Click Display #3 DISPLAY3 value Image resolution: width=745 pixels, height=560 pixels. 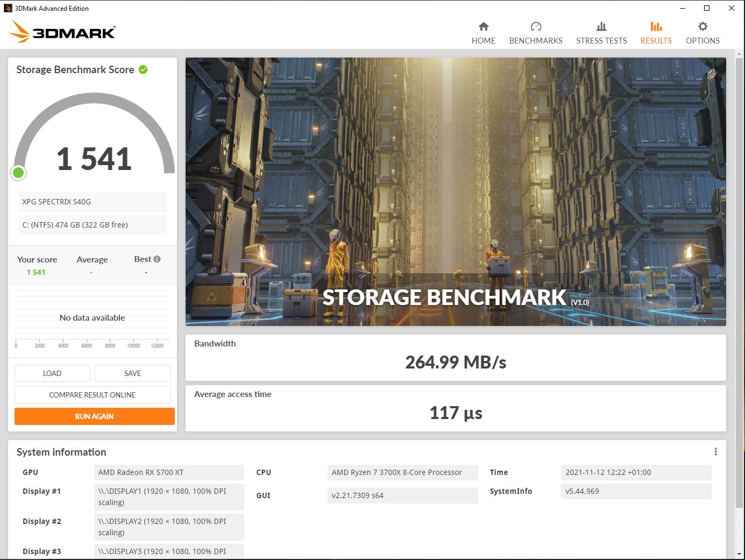169,551
